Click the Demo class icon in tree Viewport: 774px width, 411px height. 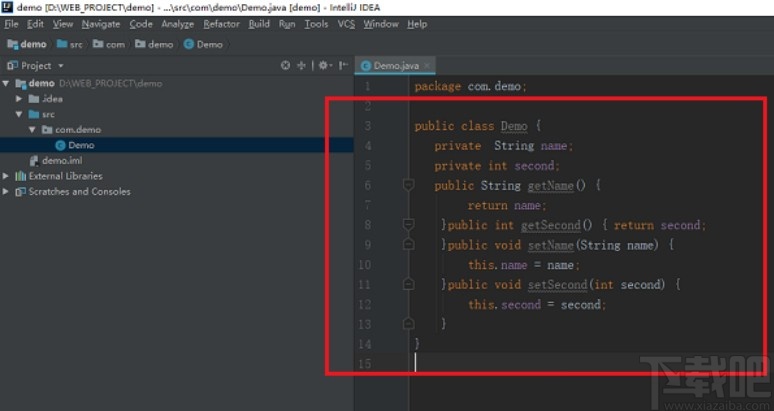pos(60,145)
